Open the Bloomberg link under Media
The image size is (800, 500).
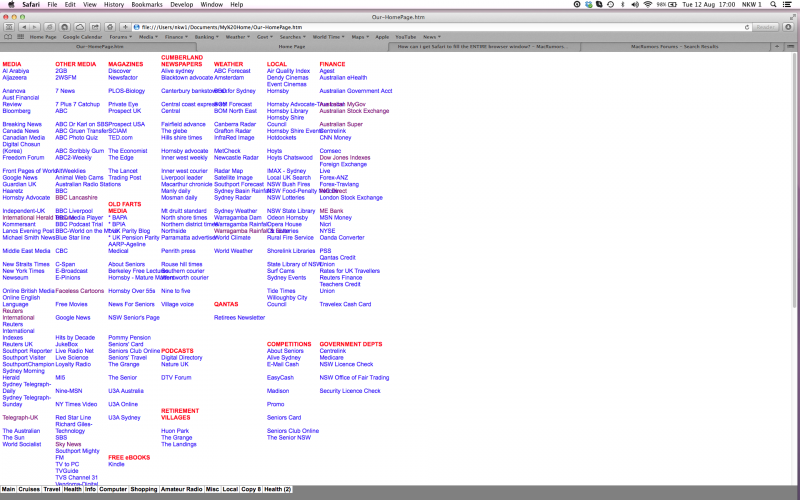pyautogui.click(x=16, y=111)
